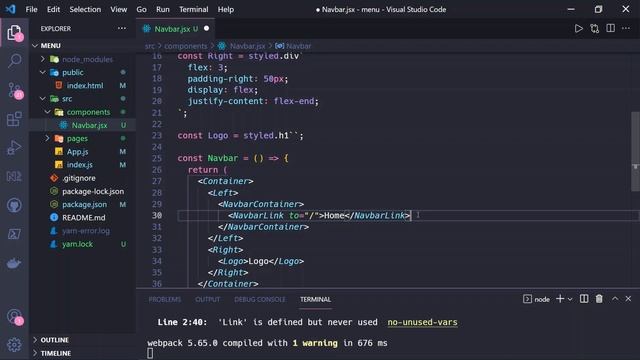Open the Manage gear settings

click(14, 345)
